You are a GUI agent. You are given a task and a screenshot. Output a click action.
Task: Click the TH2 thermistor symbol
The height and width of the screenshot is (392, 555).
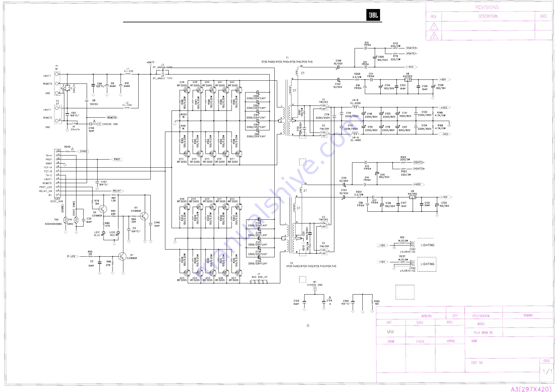66,220
